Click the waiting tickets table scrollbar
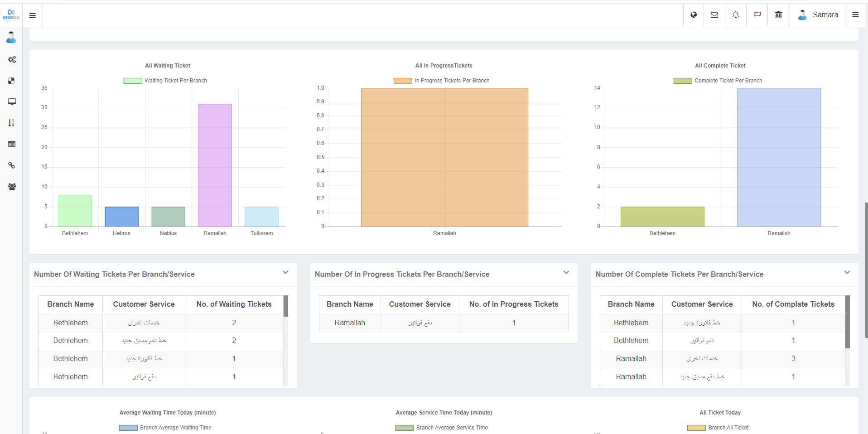Viewport: 868px width, 434px height. point(286,306)
